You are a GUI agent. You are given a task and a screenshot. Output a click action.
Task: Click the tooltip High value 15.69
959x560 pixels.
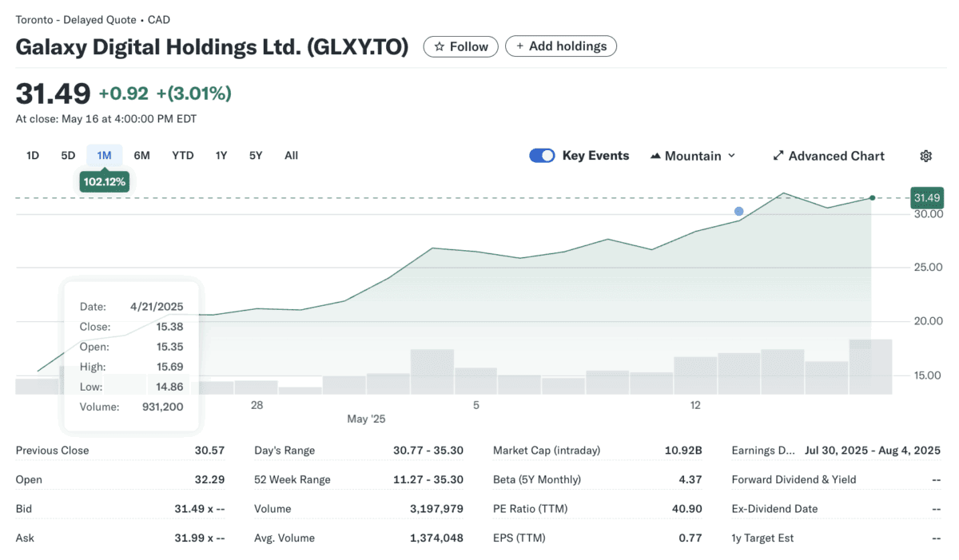[x=170, y=367]
